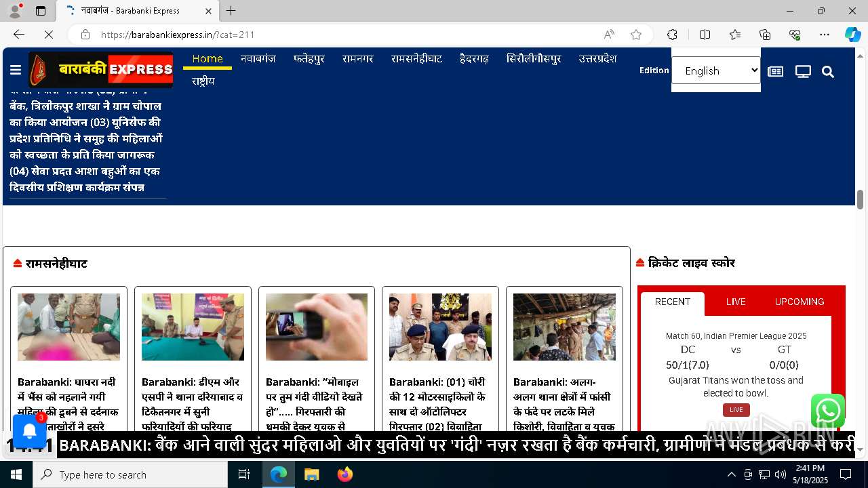The height and width of the screenshot is (488, 868).
Task: Open article about फांसी के फंदे
Action: [564, 404]
